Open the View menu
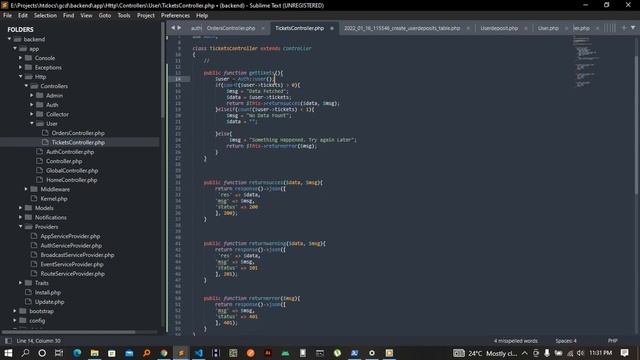The height and width of the screenshot is (360, 640). pos(86,16)
